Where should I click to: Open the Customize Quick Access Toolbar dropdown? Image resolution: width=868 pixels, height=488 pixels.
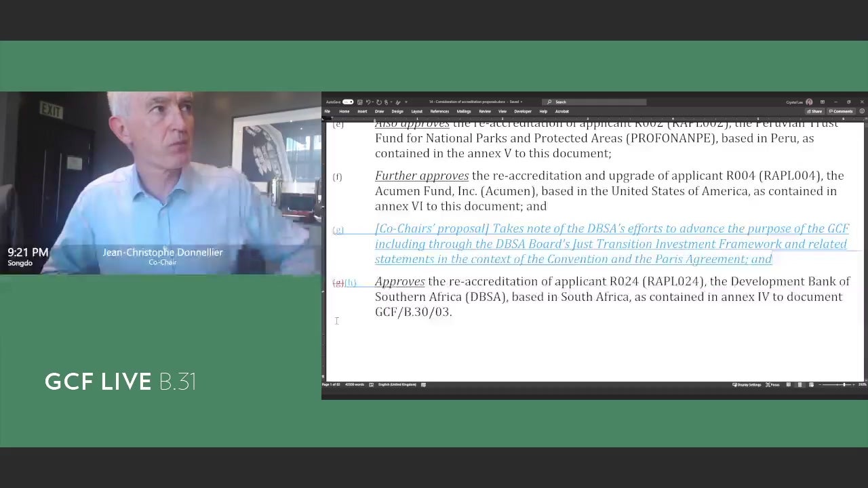406,102
